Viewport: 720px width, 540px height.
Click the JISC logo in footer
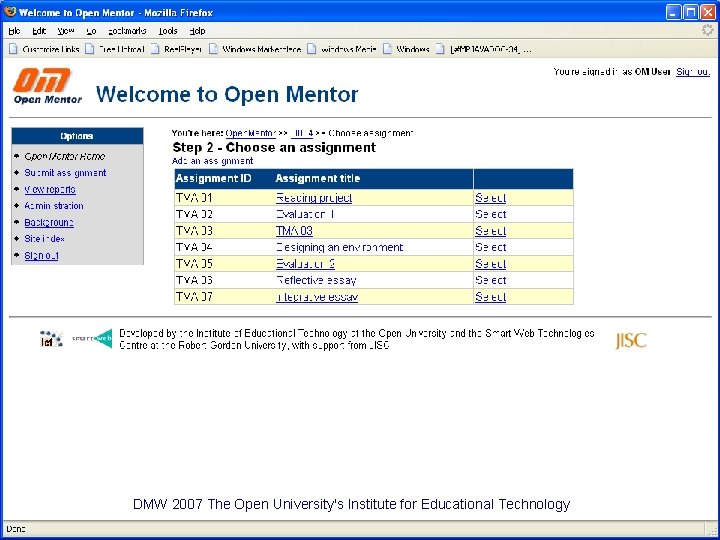click(631, 340)
